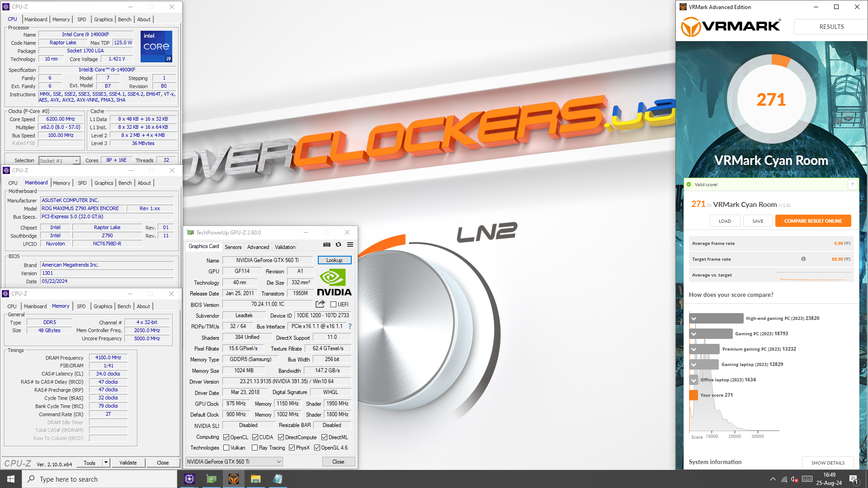The height and width of the screenshot is (488, 868).
Task: Open GPU-Z from the taskbar
Action: tap(212, 479)
